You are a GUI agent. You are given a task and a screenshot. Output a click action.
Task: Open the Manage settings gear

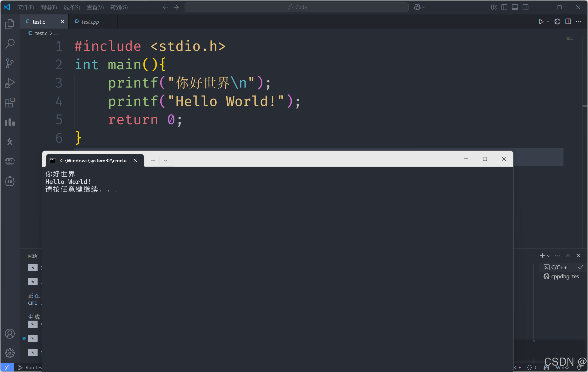click(x=10, y=353)
